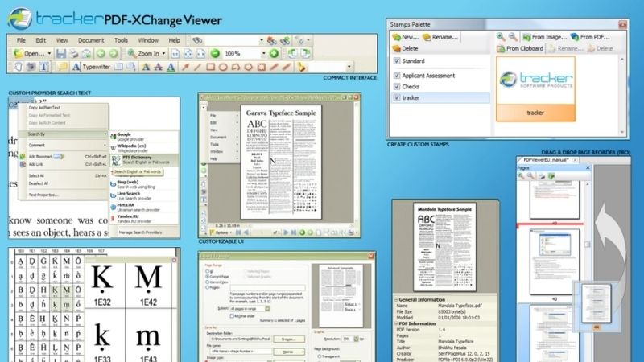Click Zoom In magnifier in Stamps Palette
644x362 pixels.
point(501,36)
